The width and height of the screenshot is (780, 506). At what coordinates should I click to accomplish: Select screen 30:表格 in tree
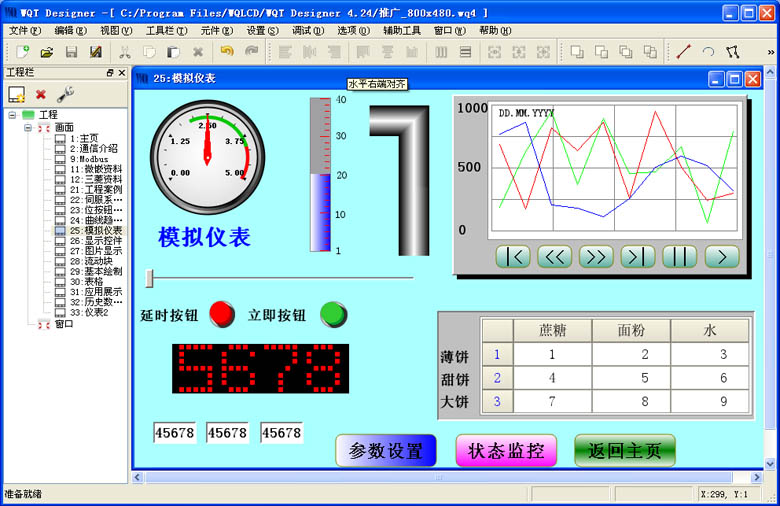pos(86,281)
